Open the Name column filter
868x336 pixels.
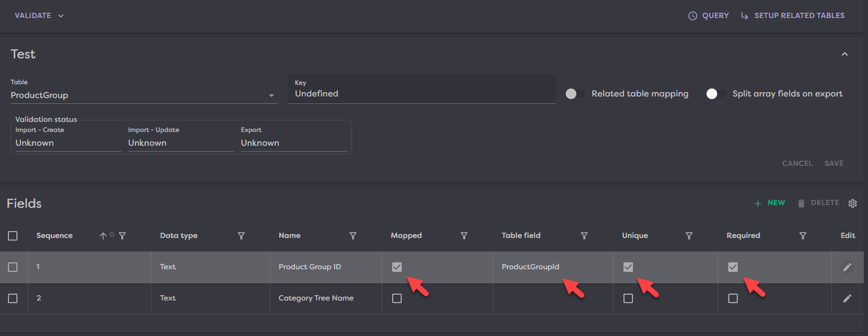point(353,236)
